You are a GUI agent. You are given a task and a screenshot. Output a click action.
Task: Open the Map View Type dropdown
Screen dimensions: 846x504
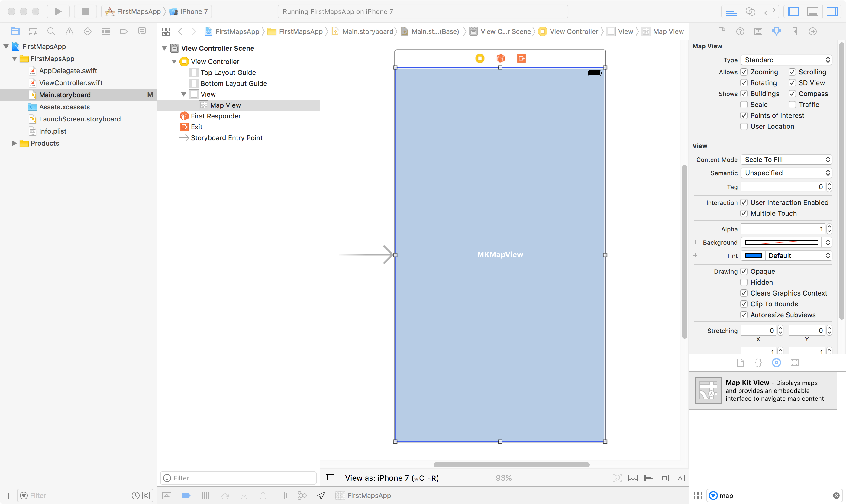pyautogui.click(x=786, y=60)
